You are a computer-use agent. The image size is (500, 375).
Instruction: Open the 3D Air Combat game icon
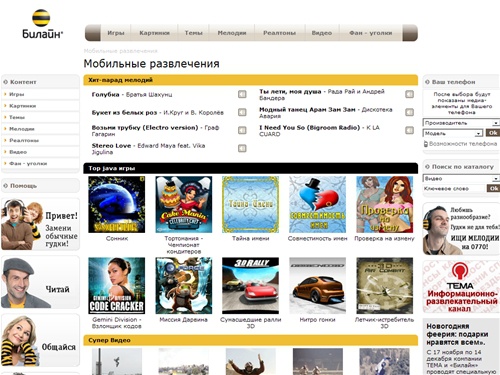[384, 285]
